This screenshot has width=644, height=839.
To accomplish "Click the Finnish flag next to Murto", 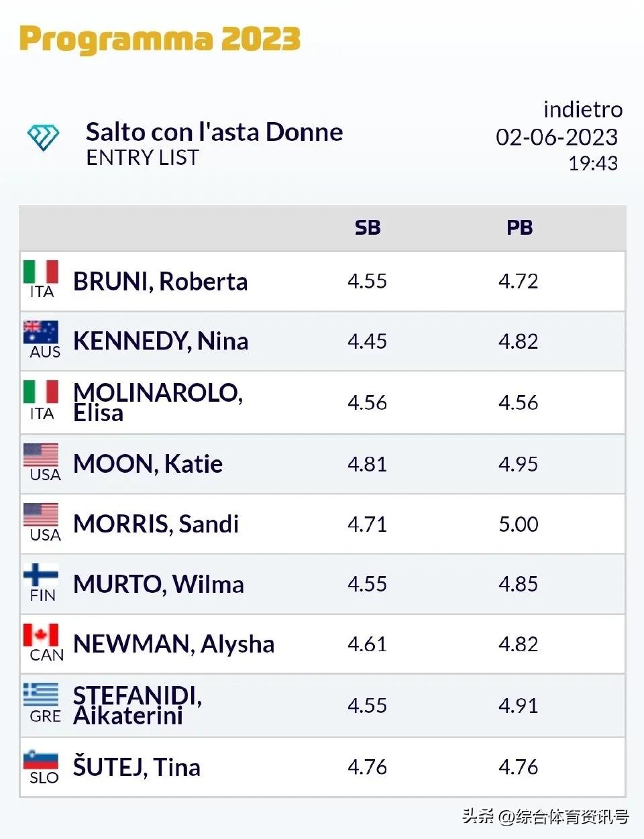I will tap(41, 575).
